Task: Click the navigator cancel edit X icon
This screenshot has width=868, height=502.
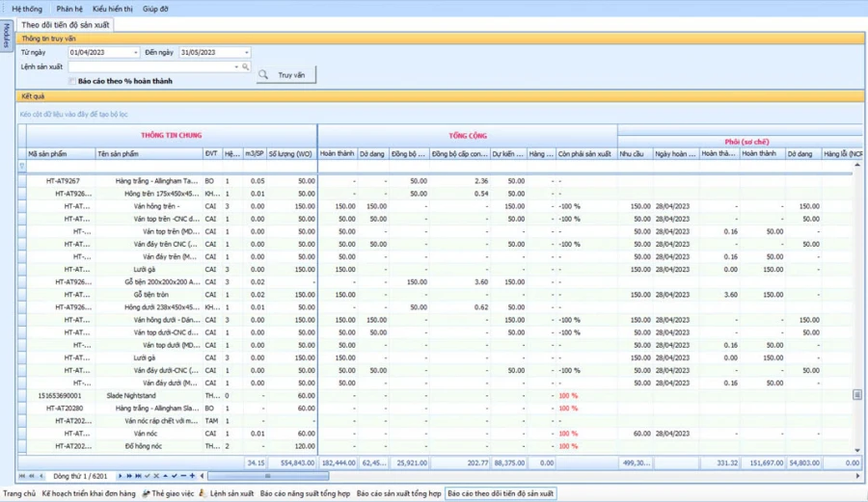Action: (156, 475)
